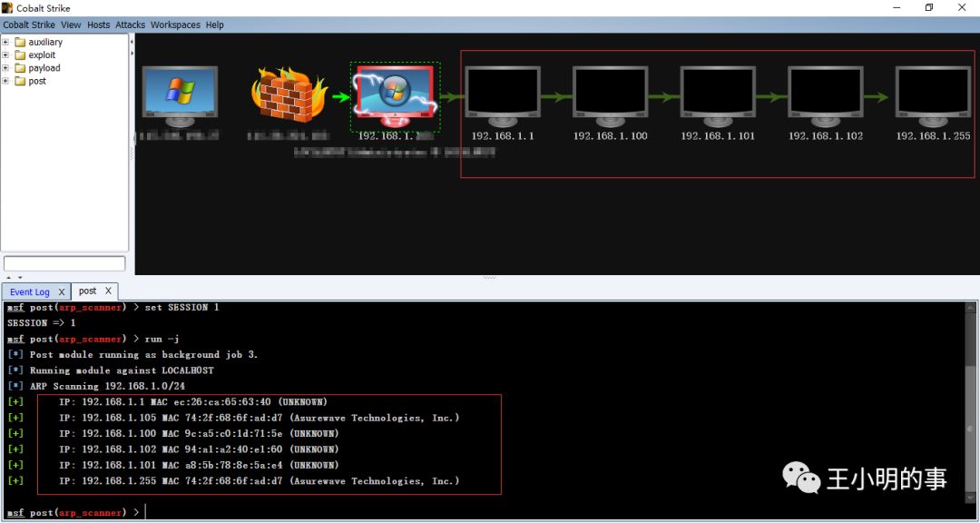Image resolution: width=980 pixels, height=523 pixels.
Task: Select host 192.168.1.102 monitor icon
Action: [x=825, y=96]
